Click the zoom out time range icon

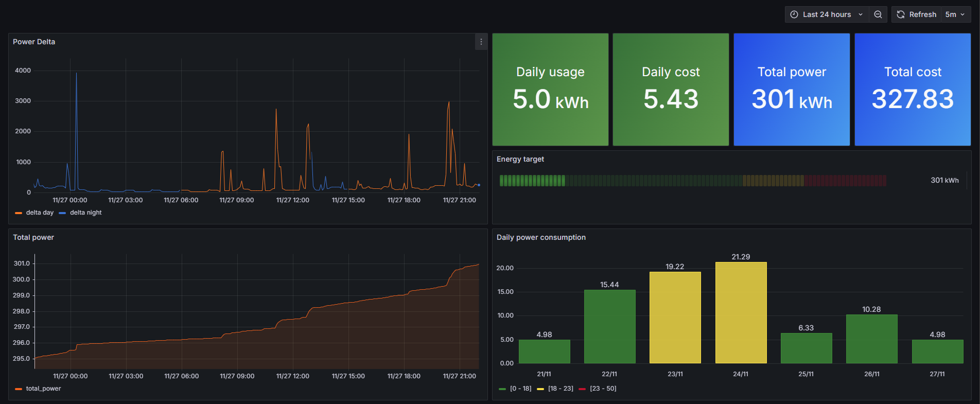pyautogui.click(x=878, y=14)
